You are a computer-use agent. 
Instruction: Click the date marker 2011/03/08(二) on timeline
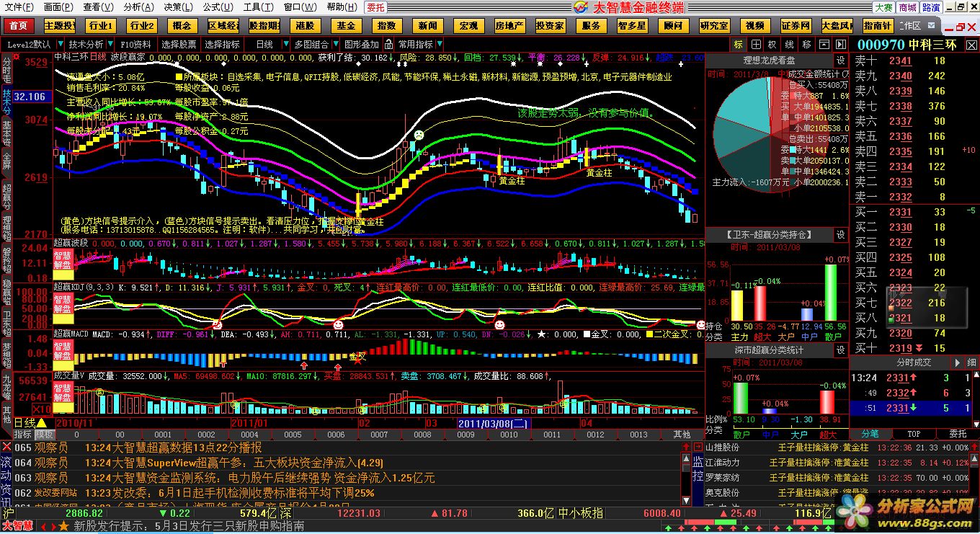[494, 423]
